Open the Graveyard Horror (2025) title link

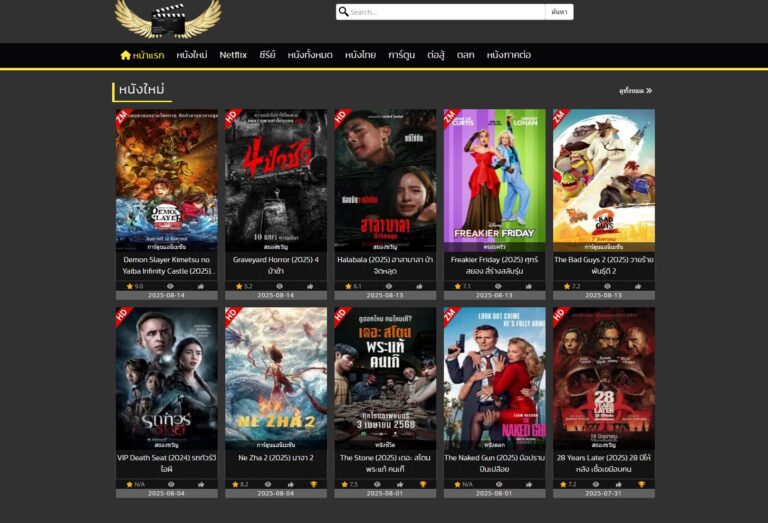pyautogui.click(x=276, y=265)
